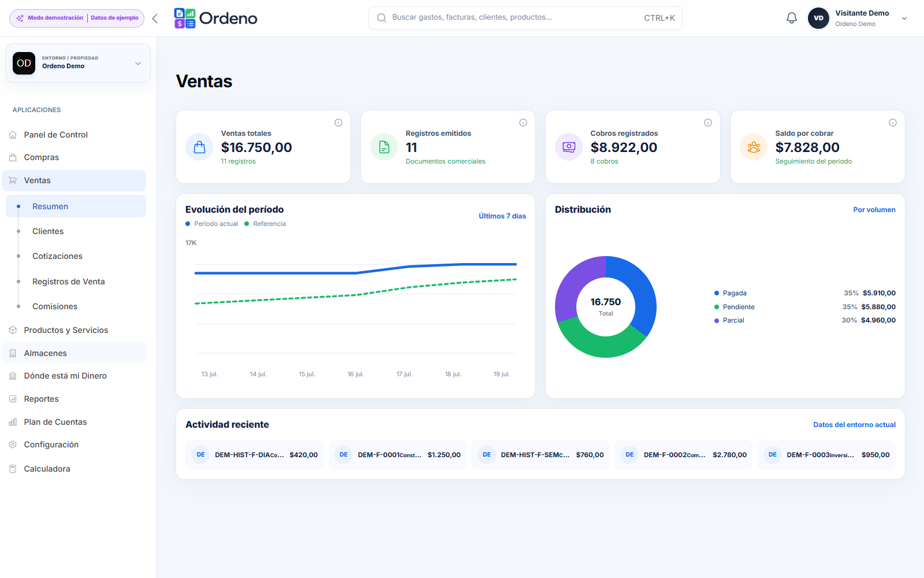Click Datos del entorno actual link
The width and height of the screenshot is (924, 578).
point(854,425)
